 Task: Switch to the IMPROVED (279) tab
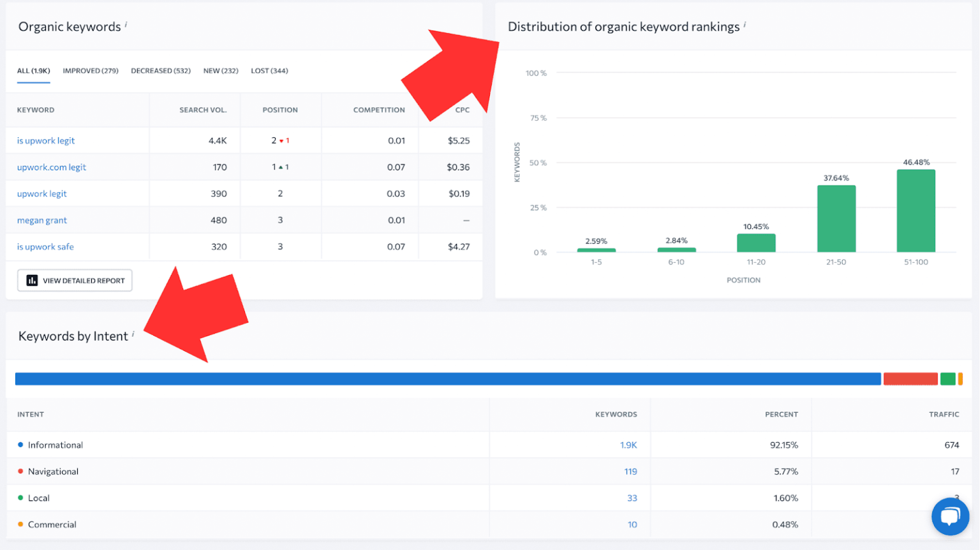90,70
